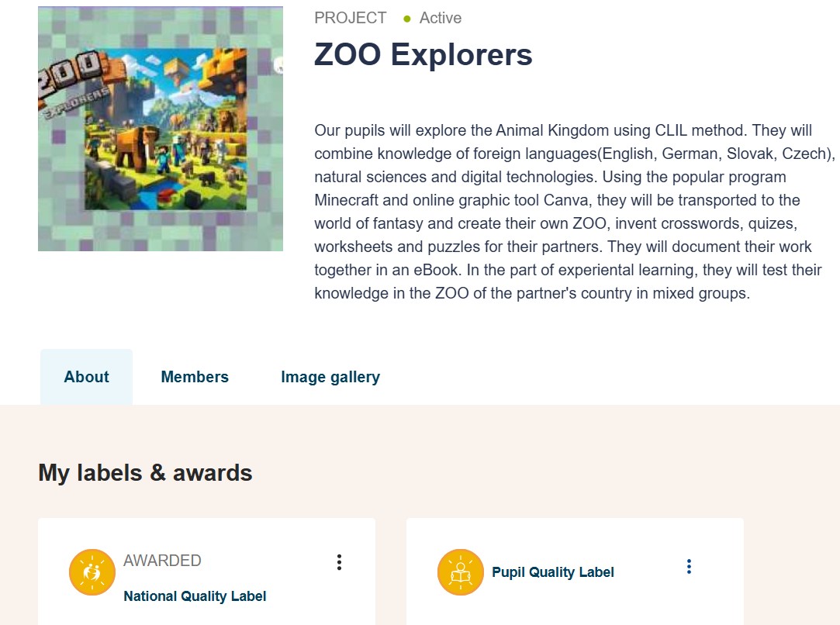The width and height of the screenshot is (840, 625).
Task: Switch to the About tab
Action: click(86, 377)
